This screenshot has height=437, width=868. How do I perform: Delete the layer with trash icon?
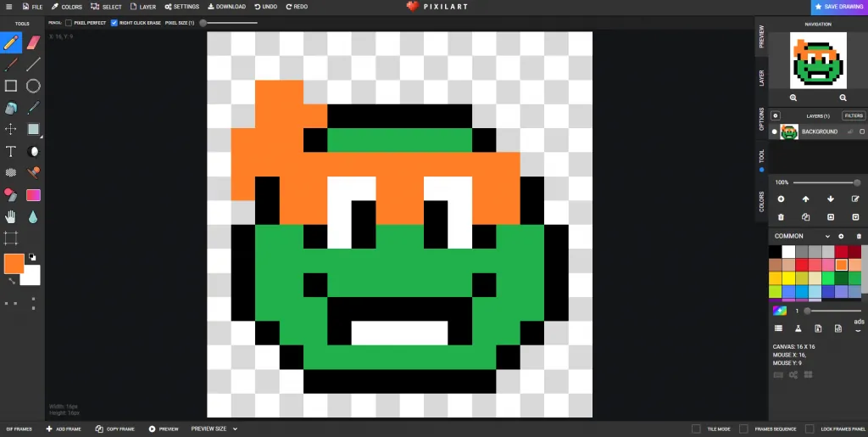(781, 217)
